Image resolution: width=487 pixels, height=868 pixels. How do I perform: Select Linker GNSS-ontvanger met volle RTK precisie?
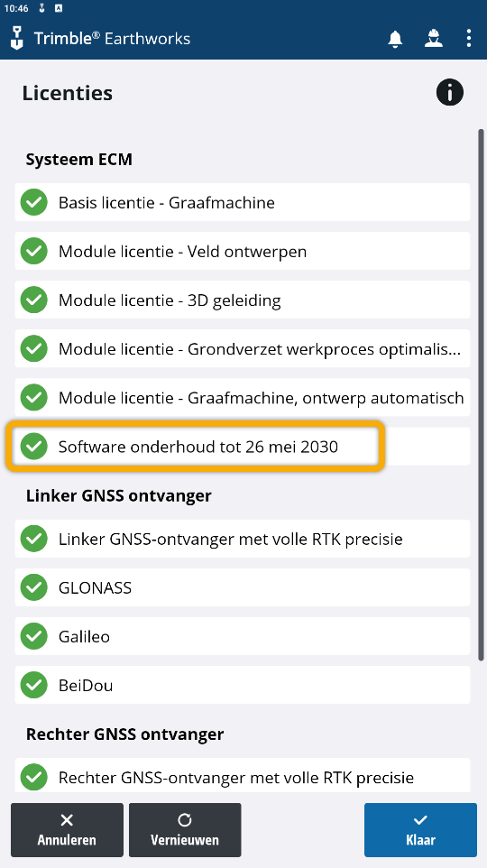point(243,539)
